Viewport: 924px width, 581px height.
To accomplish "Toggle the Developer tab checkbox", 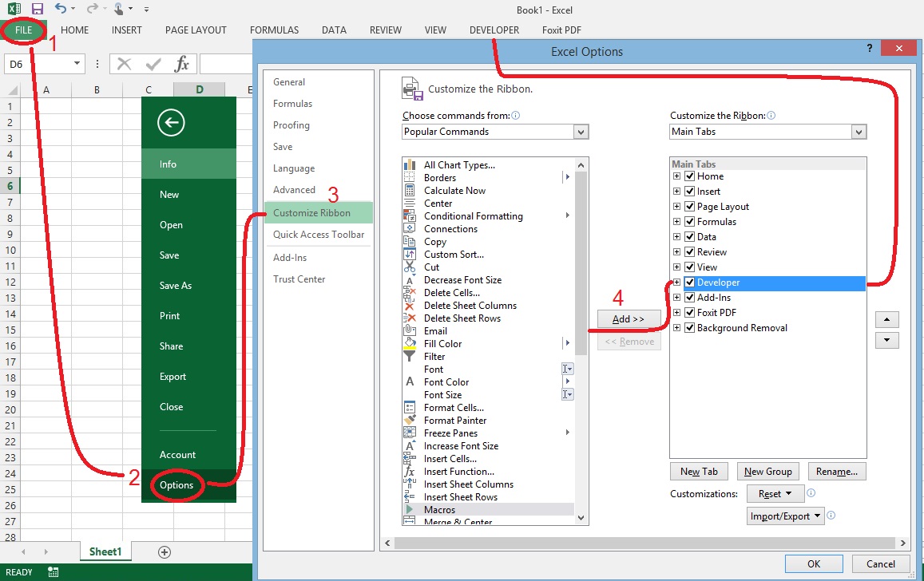I will pos(689,283).
